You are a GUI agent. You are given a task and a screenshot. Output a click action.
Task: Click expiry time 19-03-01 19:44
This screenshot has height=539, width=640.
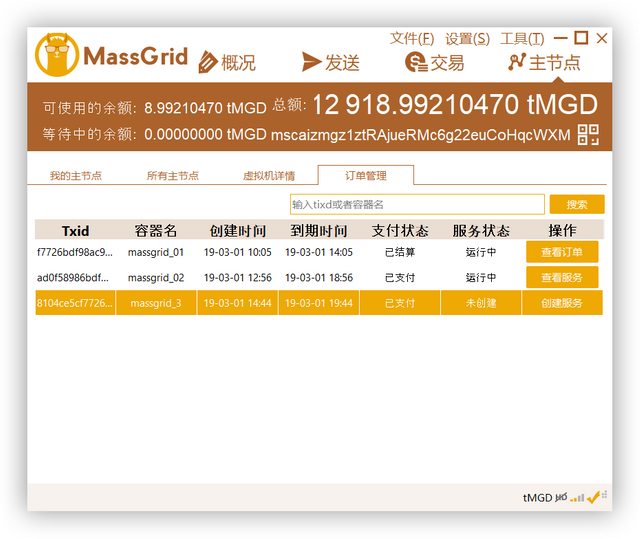[319, 303]
